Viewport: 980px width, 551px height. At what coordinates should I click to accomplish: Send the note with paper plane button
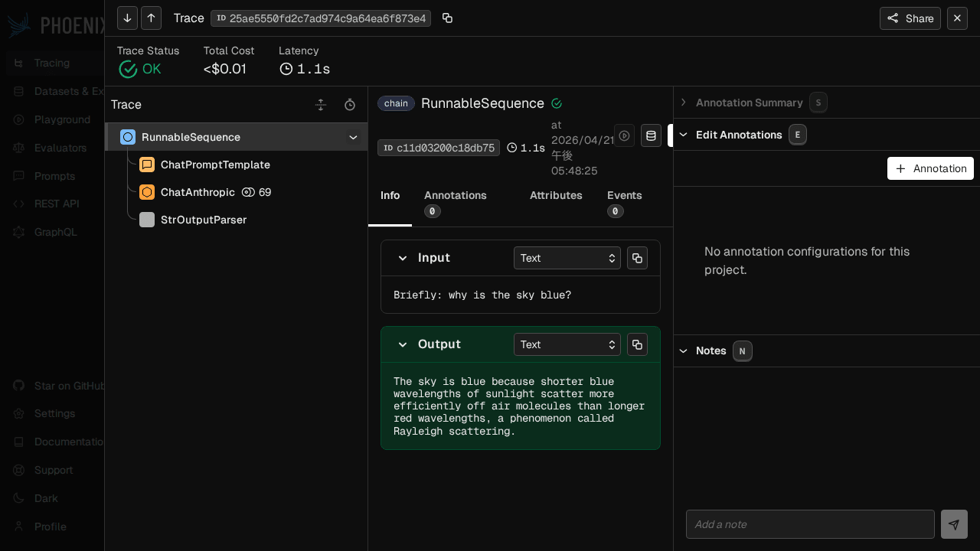(954, 524)
